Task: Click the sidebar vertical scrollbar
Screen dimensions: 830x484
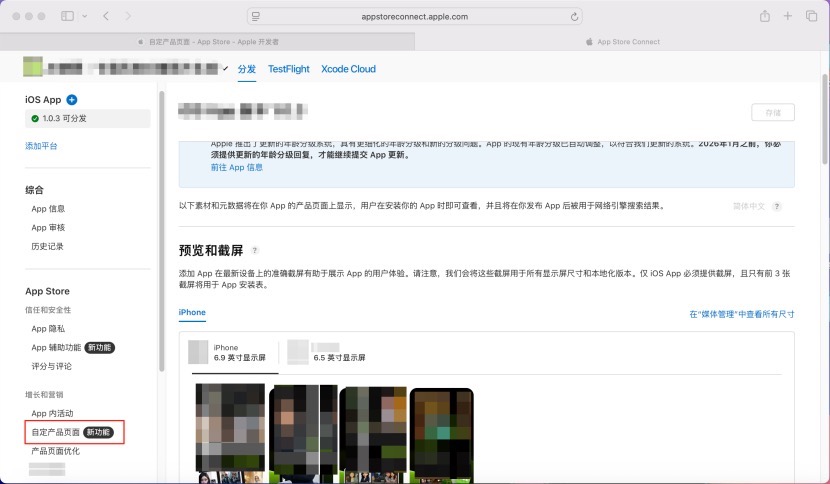Action: pyautogui.click(x=161, y=231)
